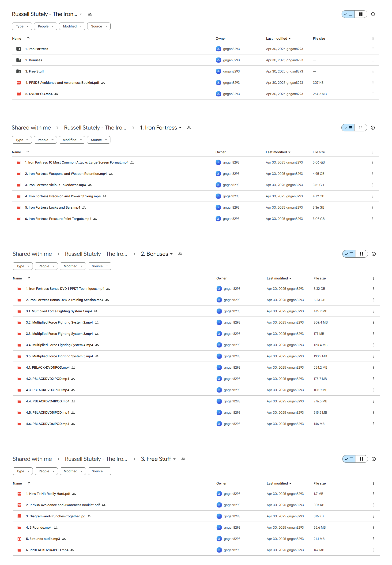Click owner avatar on 2. Bonuses folder row
This screenshot has width=392, height=565.
point(218,60)
